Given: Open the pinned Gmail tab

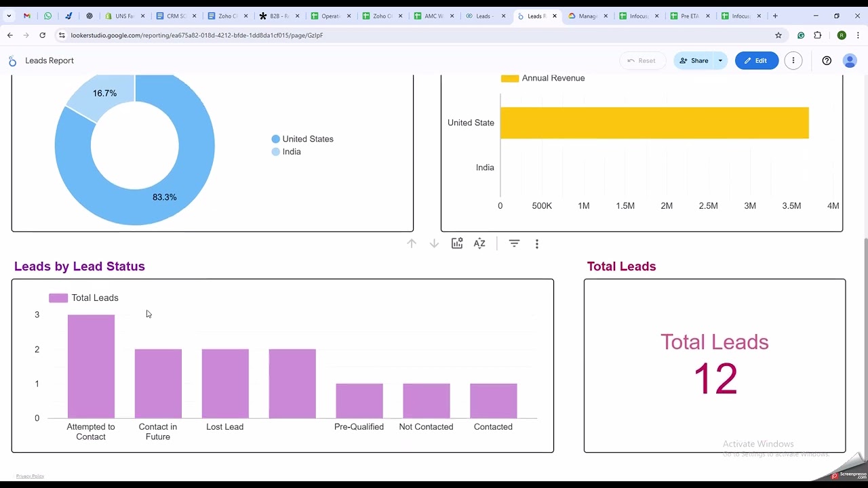Looking at the screenshot, I should [x=26, y=16].
